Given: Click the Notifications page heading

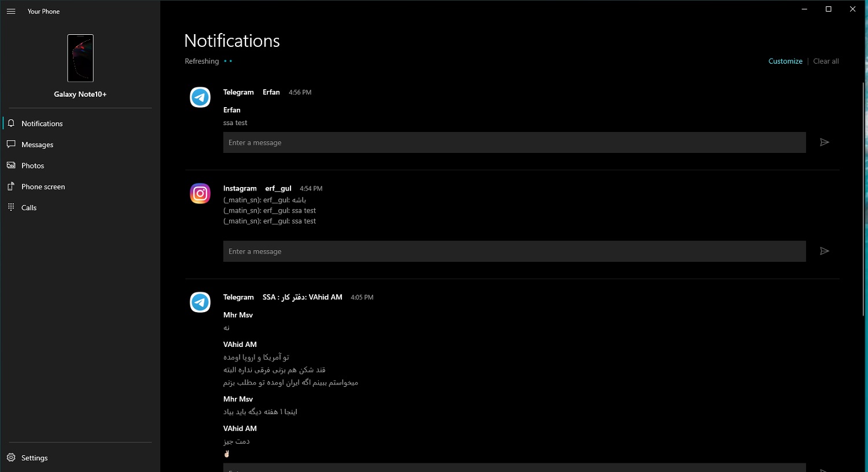Looking at the screenshot, I should (232, 41).
